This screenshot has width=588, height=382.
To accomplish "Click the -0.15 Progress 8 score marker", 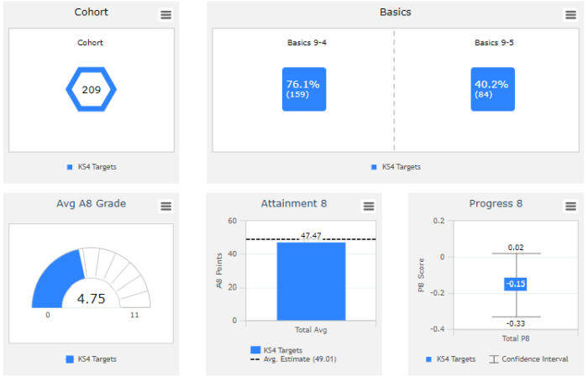I will [x=515, y=284].
